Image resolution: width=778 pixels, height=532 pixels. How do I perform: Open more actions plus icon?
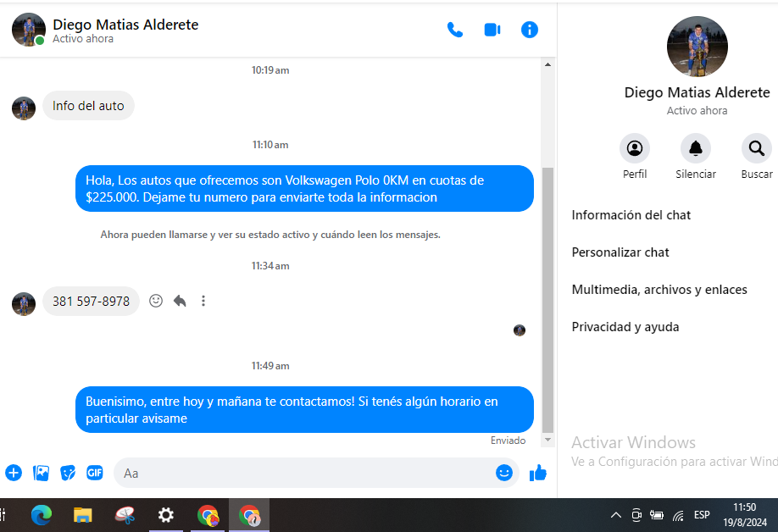click(x=14, y=473)
